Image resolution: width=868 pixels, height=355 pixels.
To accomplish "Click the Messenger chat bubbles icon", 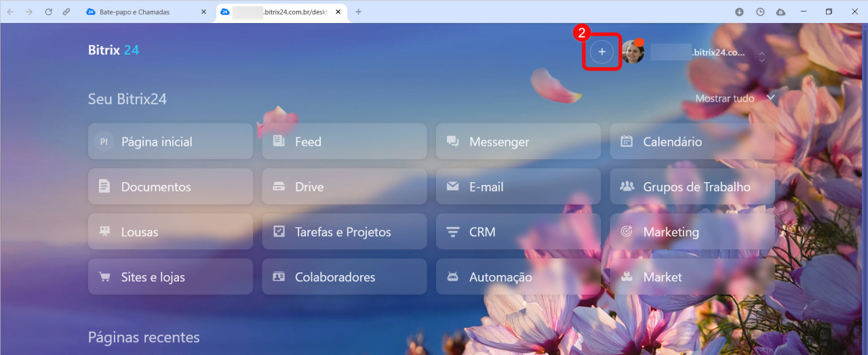I will pyautogui.click(x=452, y=142).
